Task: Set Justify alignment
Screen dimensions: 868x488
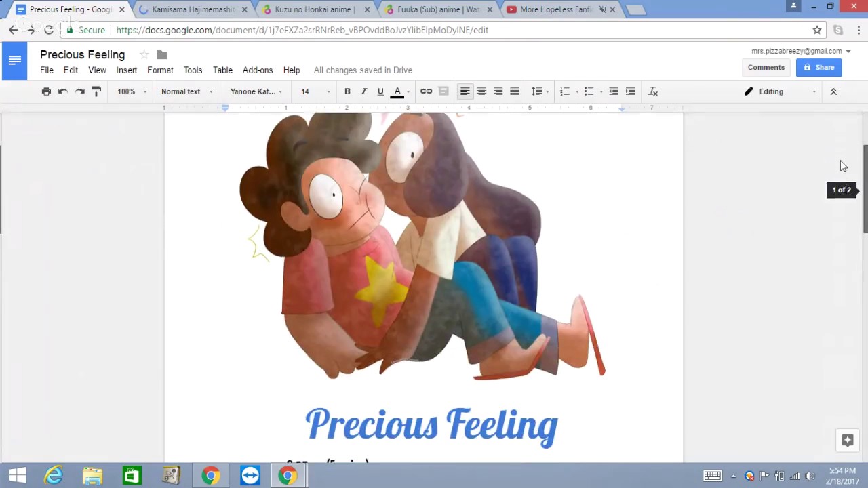Action: point(515,91)
